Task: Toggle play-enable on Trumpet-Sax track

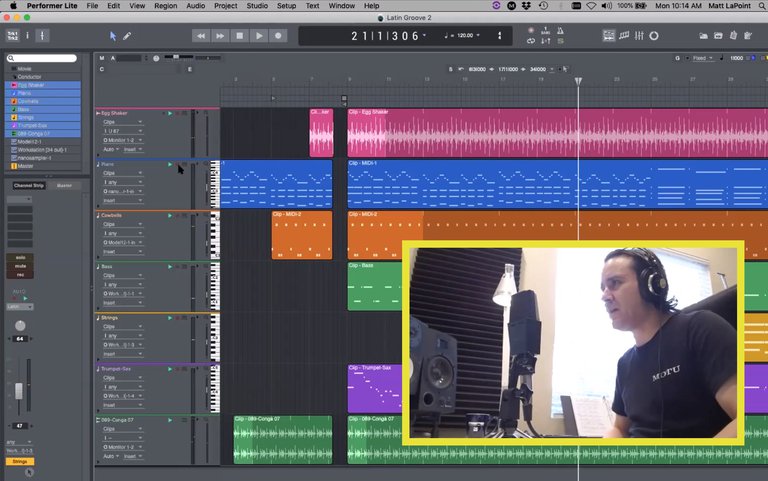Action: (x=170, y=369)
